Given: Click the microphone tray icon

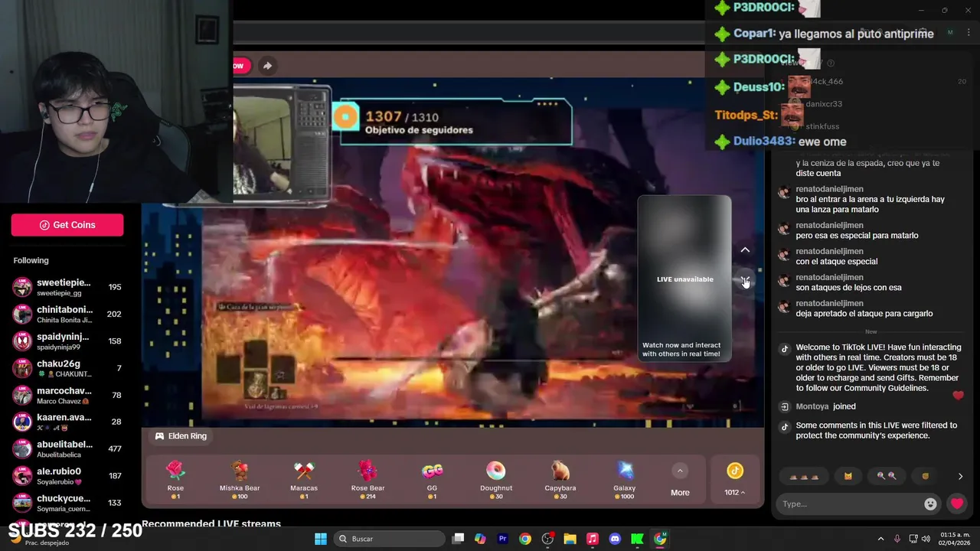Looking at the screenshot, I should [897, 539].
